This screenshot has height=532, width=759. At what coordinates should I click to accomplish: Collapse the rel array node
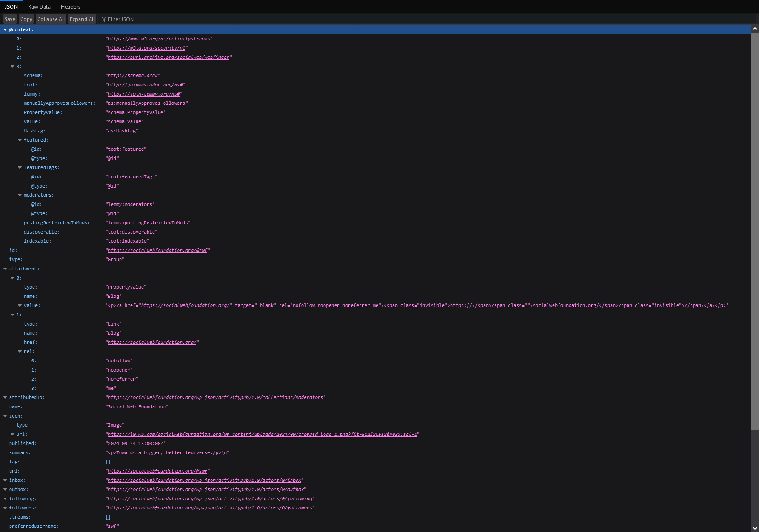pyautogui.click(x=20, y=351)
